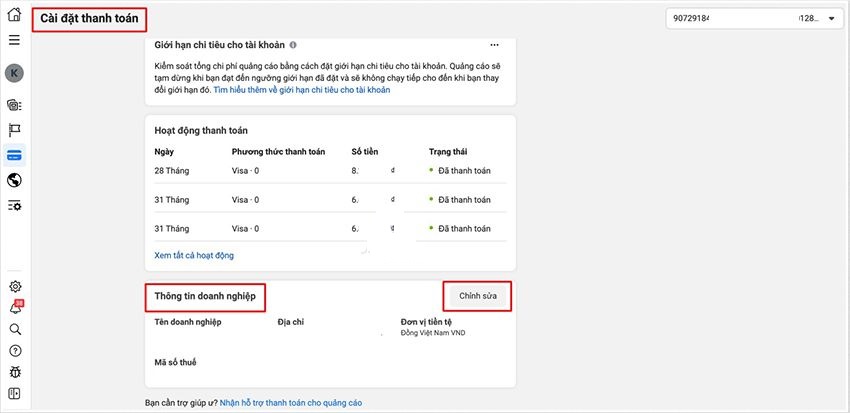Open the Pages flag icon

pos(15,130)
